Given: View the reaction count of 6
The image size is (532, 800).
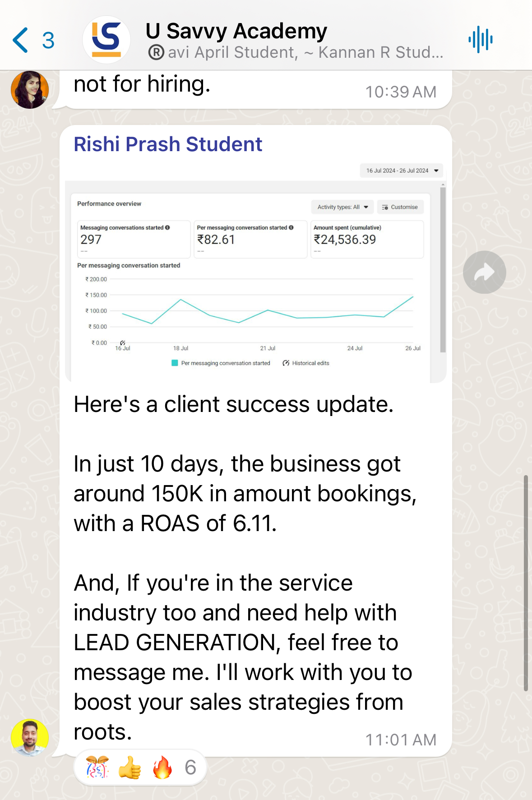Looking at the screenshot, I should (190, 767).
